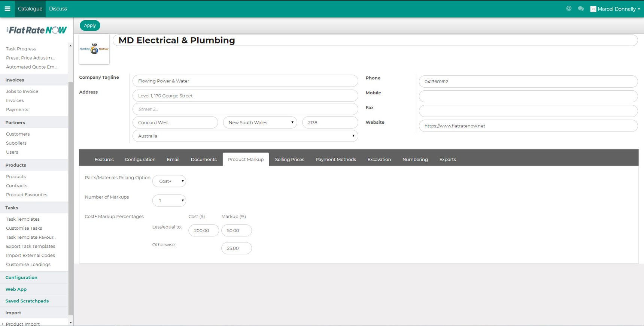Open the Discuss menu
This screenshot has height=326, width=644.
click(58, 9)
